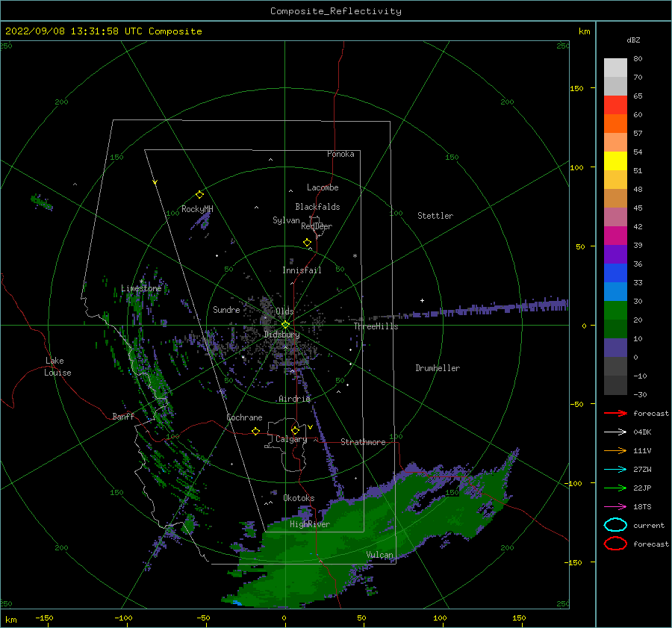Select the 20 dBZ green swatch

click(615, 311)
